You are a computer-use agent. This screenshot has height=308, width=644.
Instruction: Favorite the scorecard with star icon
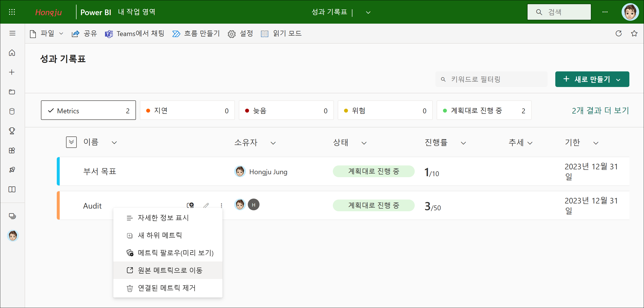click(634, 33)
